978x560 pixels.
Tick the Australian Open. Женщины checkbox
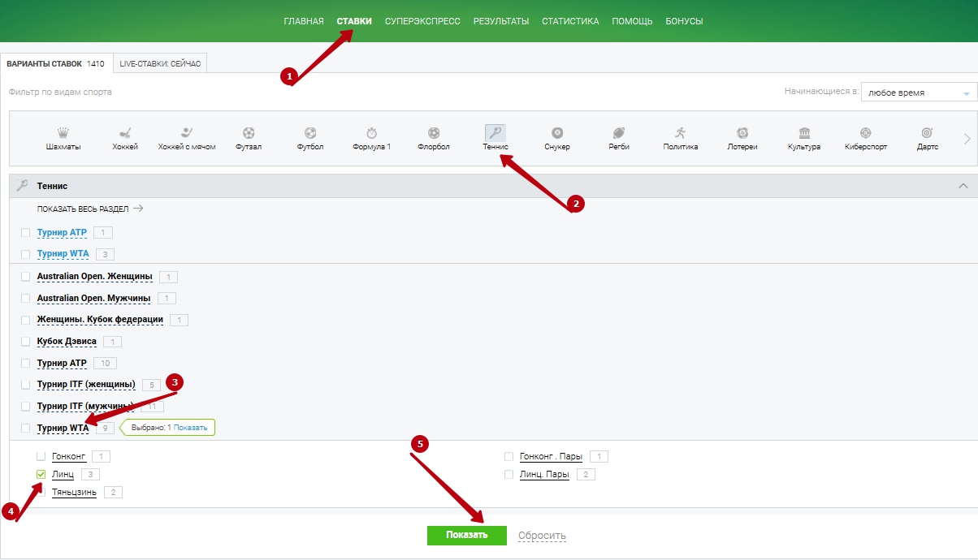click(26, 277)
